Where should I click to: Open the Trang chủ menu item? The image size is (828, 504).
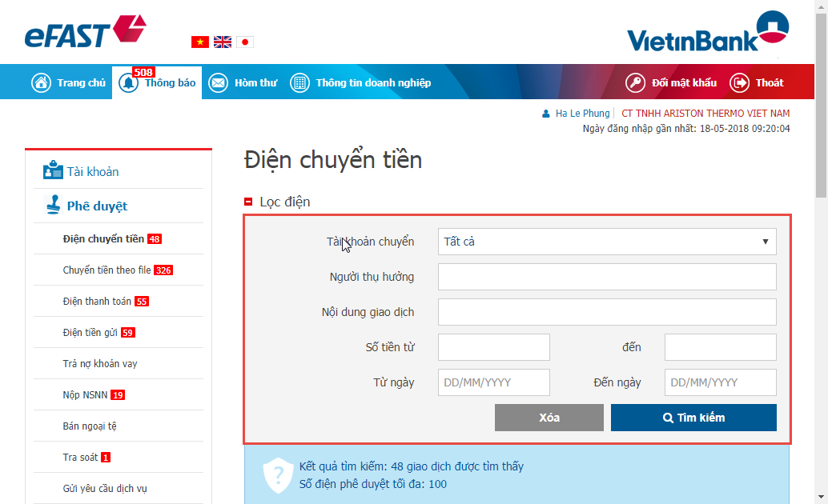[82, 83]
